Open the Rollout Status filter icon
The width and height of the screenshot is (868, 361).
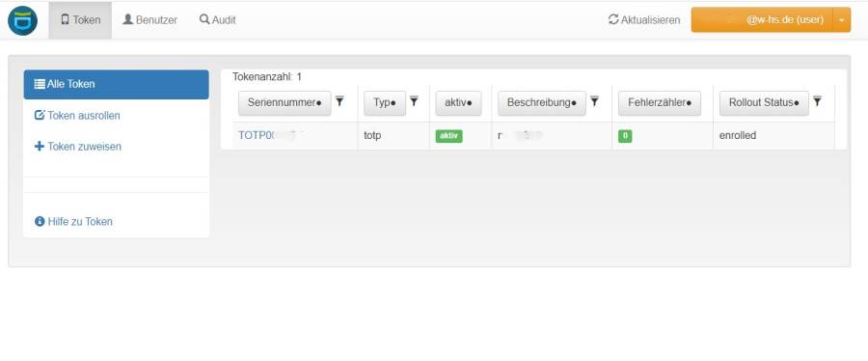click(817, 100)
